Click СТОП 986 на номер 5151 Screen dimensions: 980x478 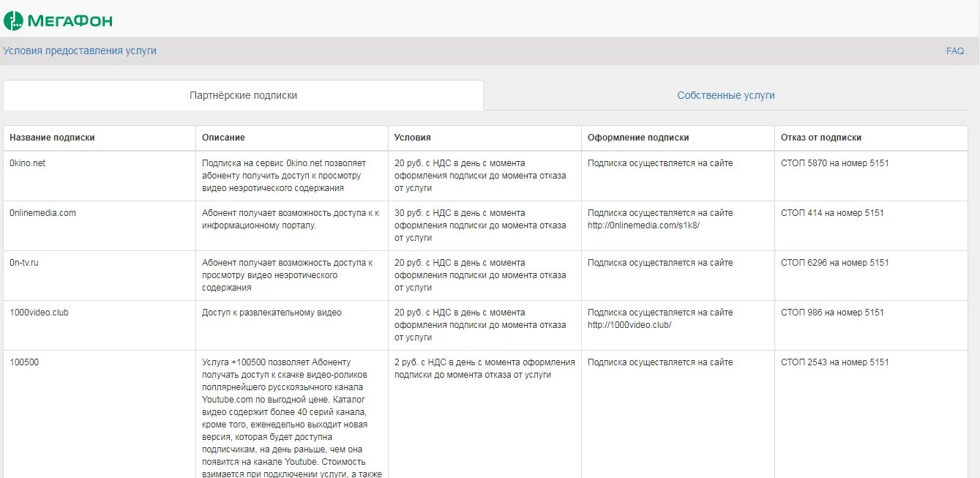click(x=832, y=313)
